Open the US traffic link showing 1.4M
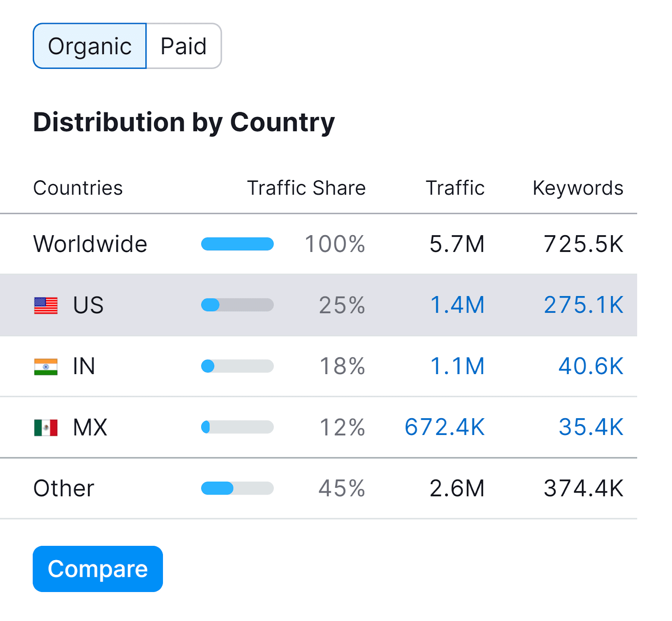The height and width of the screenshot is (621, 672). pos(457,305)
